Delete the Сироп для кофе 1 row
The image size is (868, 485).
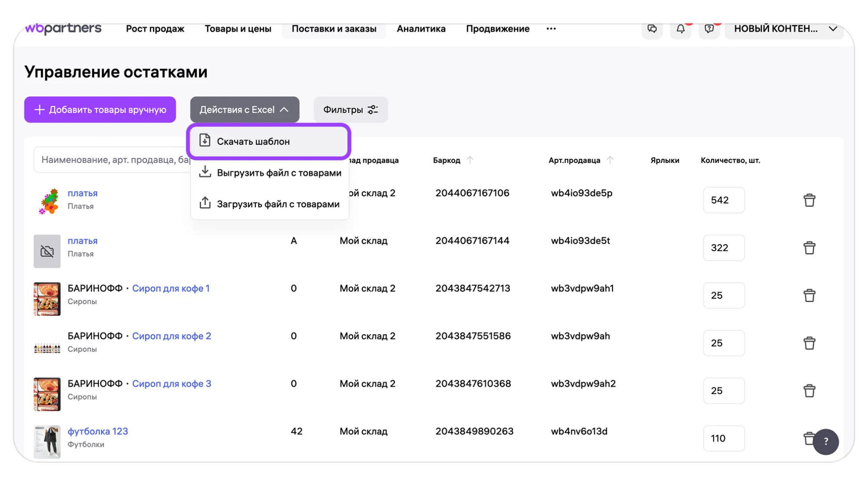tap(809, 296)
